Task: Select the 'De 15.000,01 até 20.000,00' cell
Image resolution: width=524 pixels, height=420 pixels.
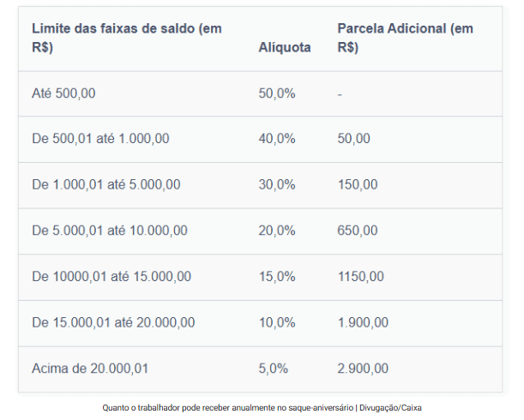Action: coord(113,322)
